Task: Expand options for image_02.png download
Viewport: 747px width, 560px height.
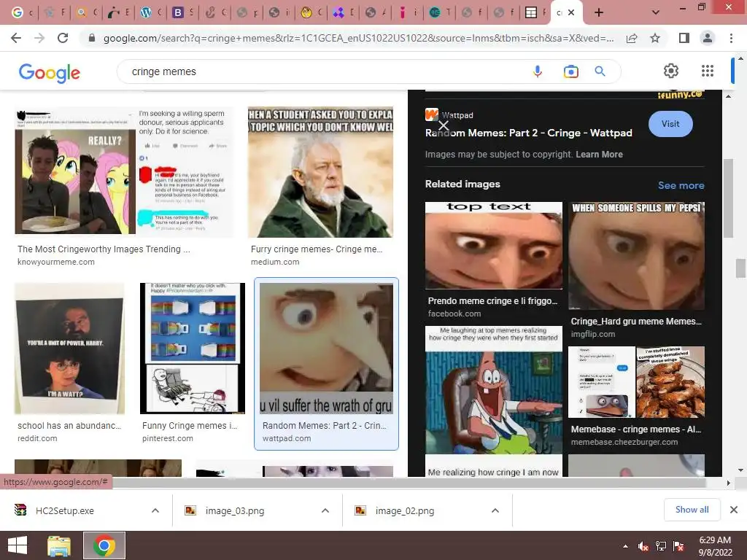Action: [x=495, y=510]
